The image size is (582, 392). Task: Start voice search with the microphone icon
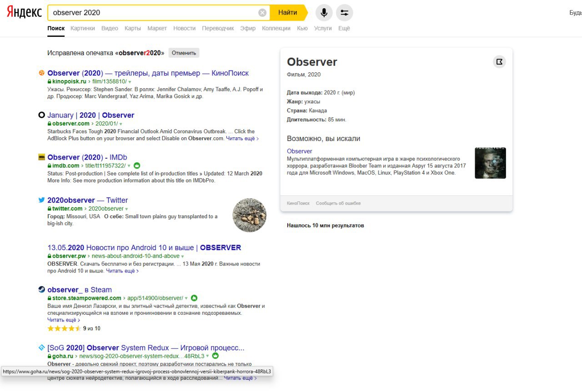[324, 13]
